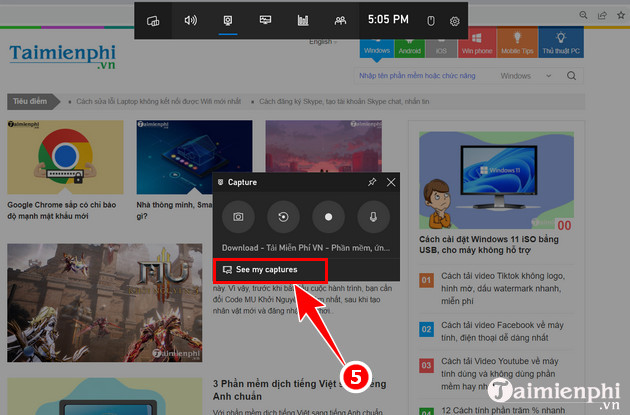630x415 pixels.
Task: Open the Xbox Social widget in Game Bar
Action: [340, 20]
